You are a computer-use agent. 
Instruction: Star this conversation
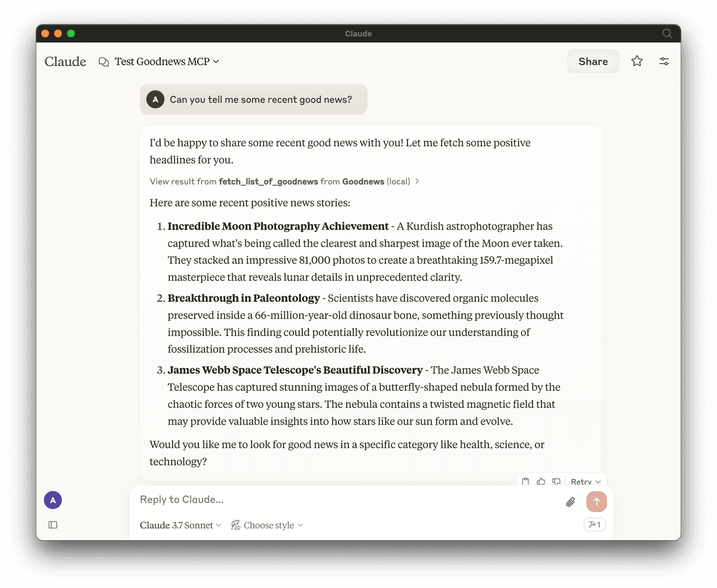point(637,61)
